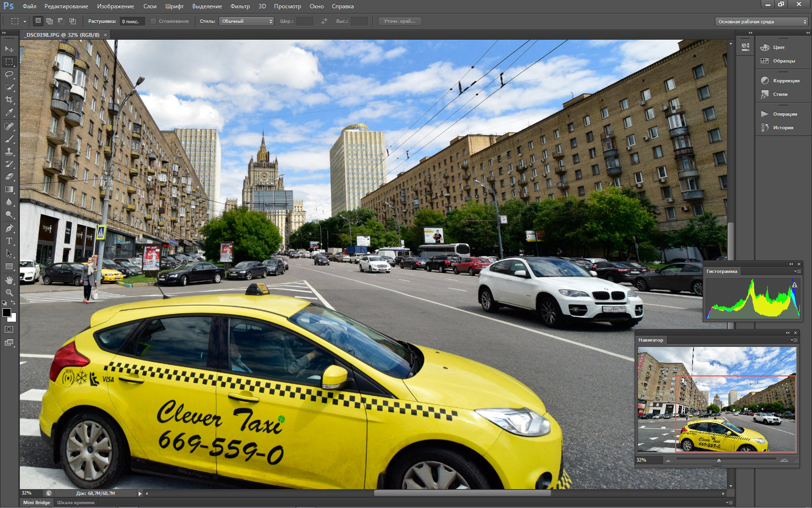Viewport: 812px width, 508px height.
Task: Click the foreground color swatch
Action: tap(6, 313)
